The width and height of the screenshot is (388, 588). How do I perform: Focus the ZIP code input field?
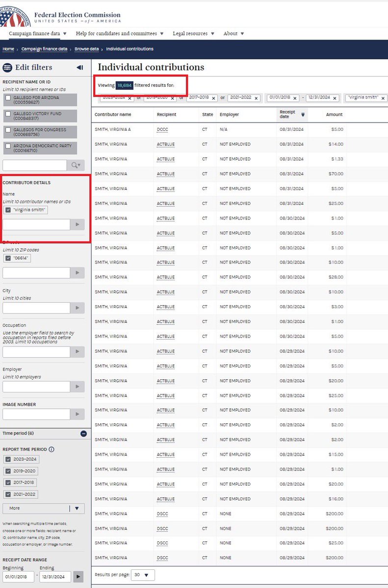coord(36,273)
